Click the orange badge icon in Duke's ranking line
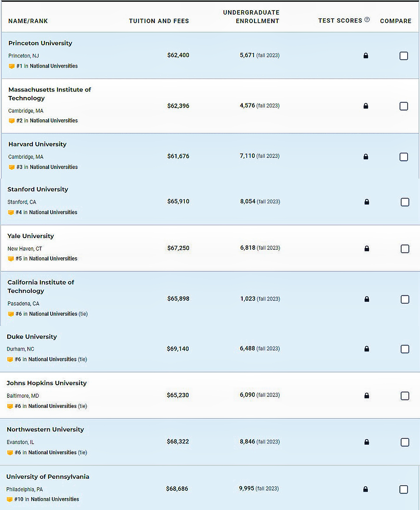 pos(10,359)
